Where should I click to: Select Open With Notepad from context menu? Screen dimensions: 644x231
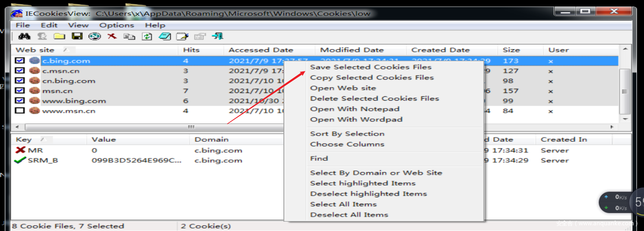click(354, 109)
